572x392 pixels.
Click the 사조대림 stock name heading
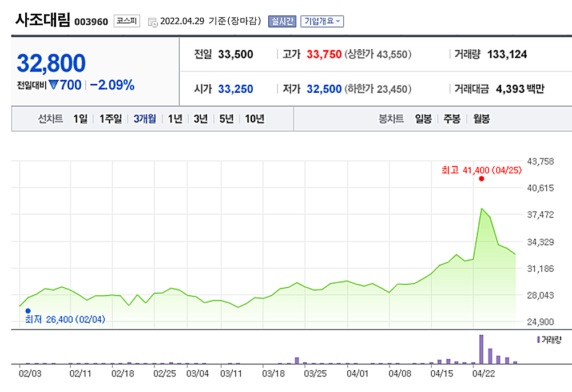click(x=43, y=19)
